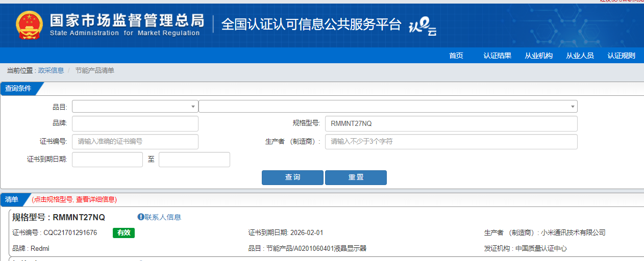The height and width of the screenshot is (261, 644).
Task: Click the info icon beside 联系人信息
Action: [141, 217]
